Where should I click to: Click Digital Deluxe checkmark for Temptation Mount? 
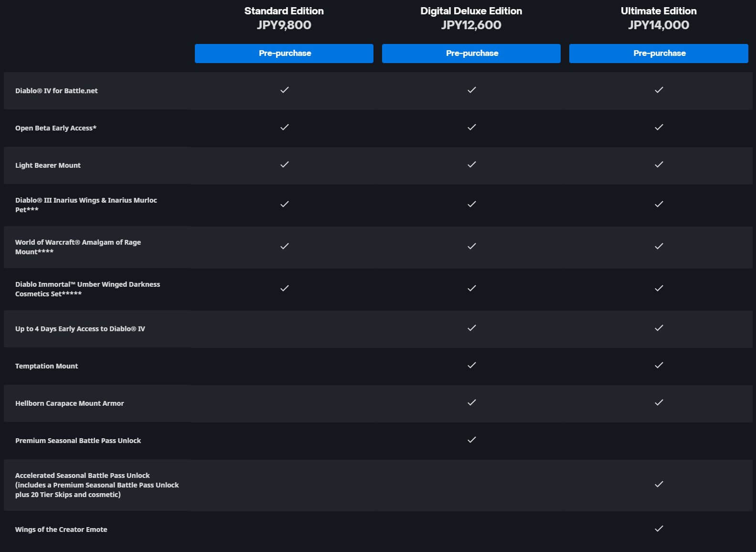click(x=472, y=365)
